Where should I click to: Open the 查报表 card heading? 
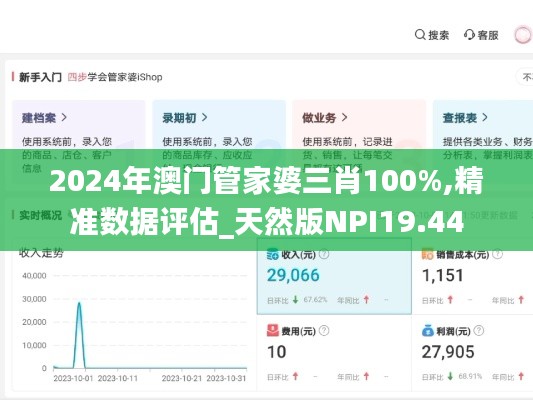click(460, 118)
